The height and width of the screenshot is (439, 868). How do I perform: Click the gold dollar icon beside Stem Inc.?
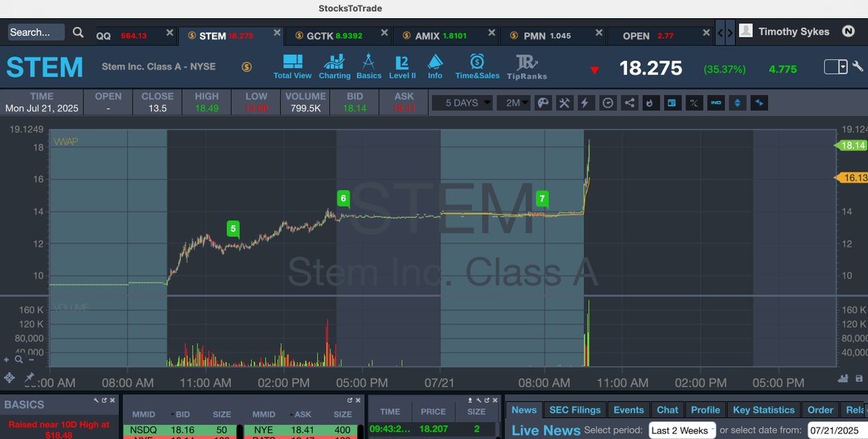pos(247,67)
